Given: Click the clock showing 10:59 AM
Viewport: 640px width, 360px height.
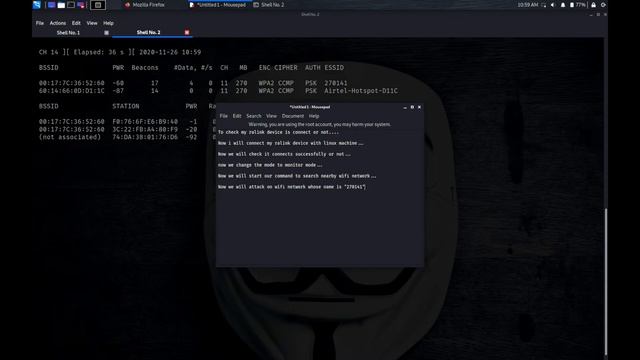Looking at the screenshot, I should (527, 5).
